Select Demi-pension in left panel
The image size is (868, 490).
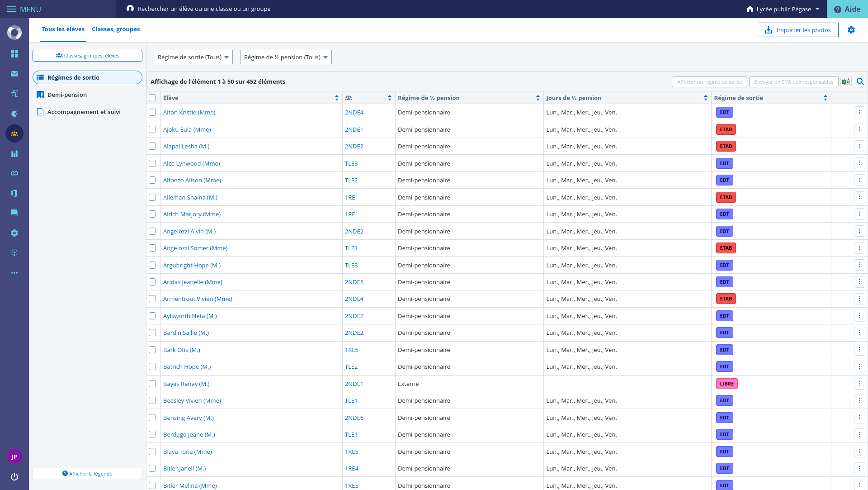coord(67,95)
